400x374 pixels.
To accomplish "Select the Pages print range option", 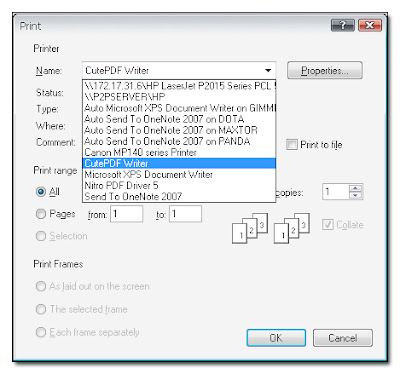I will tap(41, 214).
